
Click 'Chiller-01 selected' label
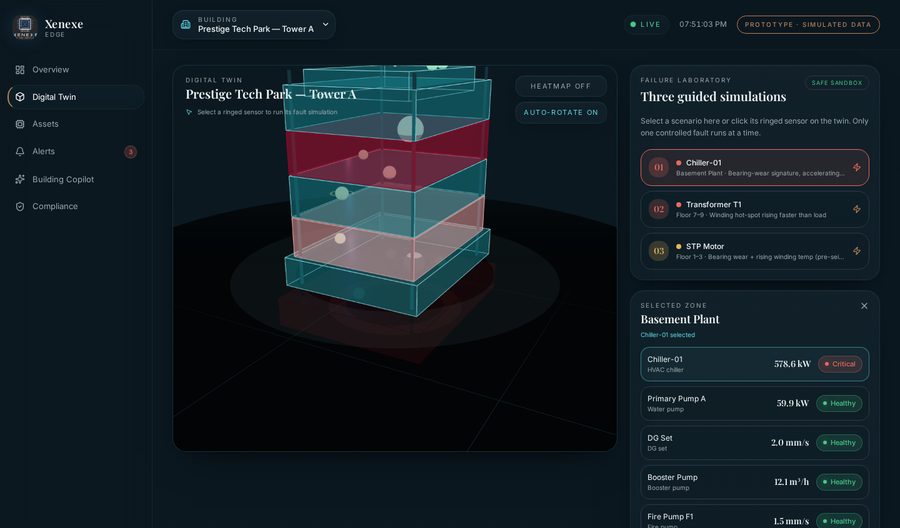click(x=668, y=335)
